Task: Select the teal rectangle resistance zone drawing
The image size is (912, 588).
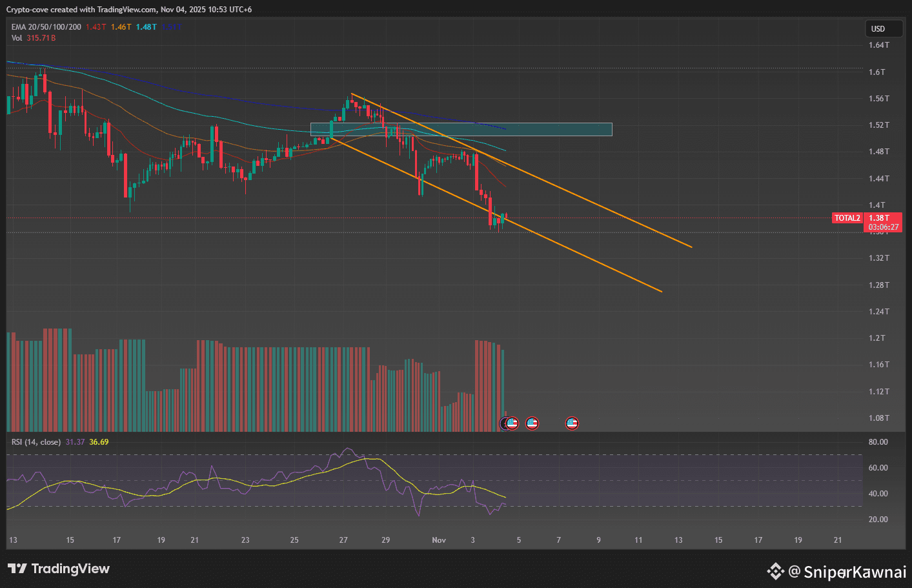Action: point(461,129)
